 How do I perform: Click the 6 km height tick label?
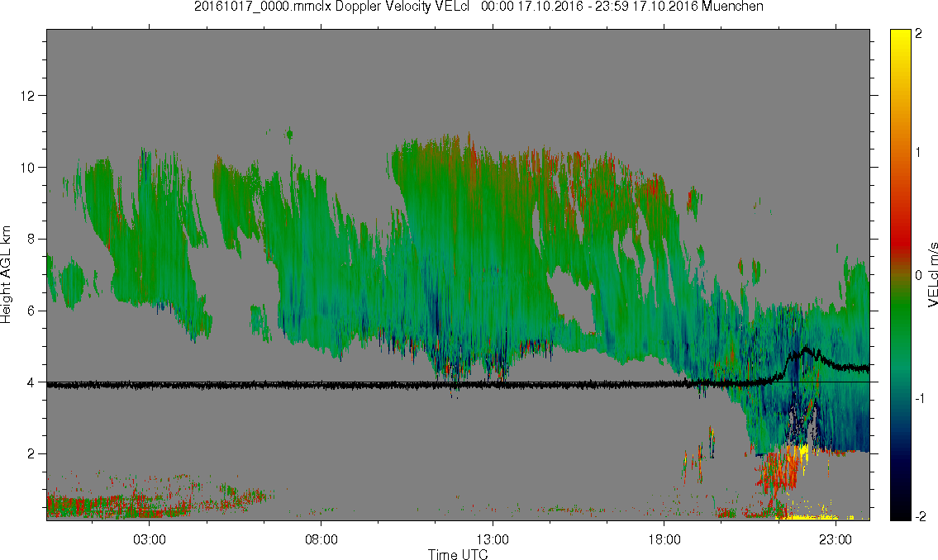(x=31, y=311)
